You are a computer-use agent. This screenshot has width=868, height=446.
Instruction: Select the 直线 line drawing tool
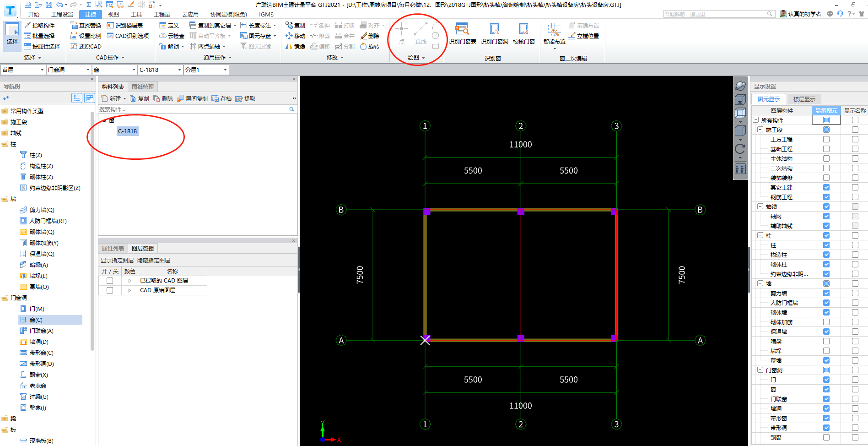[x=421, y=33]
